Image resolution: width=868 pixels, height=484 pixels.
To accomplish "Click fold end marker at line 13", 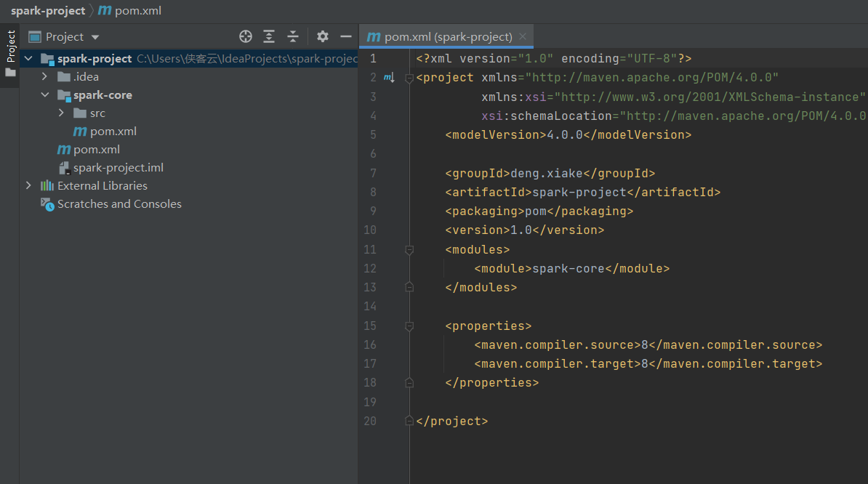I will pos(409,287).
